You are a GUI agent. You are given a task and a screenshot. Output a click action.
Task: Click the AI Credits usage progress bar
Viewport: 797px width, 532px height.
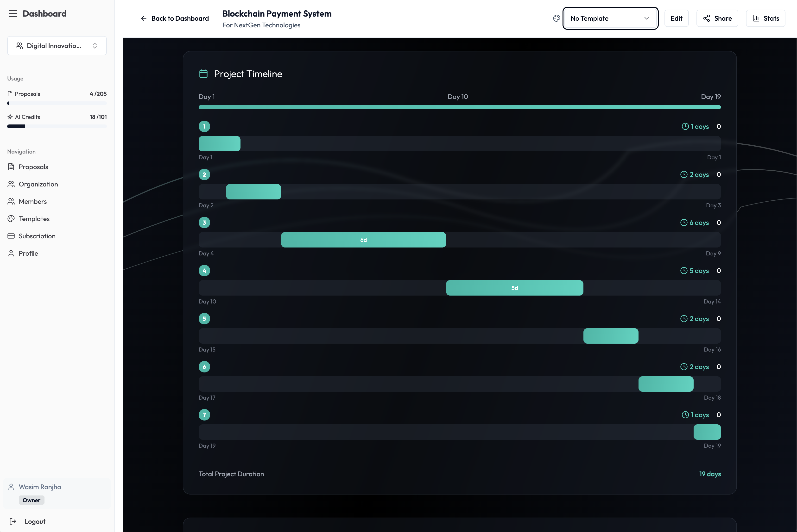pyautogui.click(x=57, y=126)
